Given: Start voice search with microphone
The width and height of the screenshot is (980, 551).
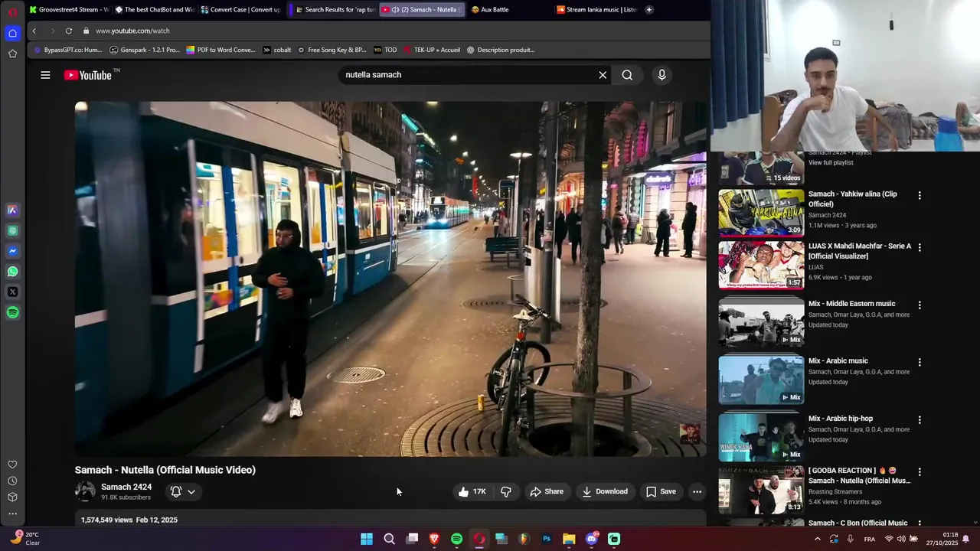Looking at the screenshot, I should 661,75.
